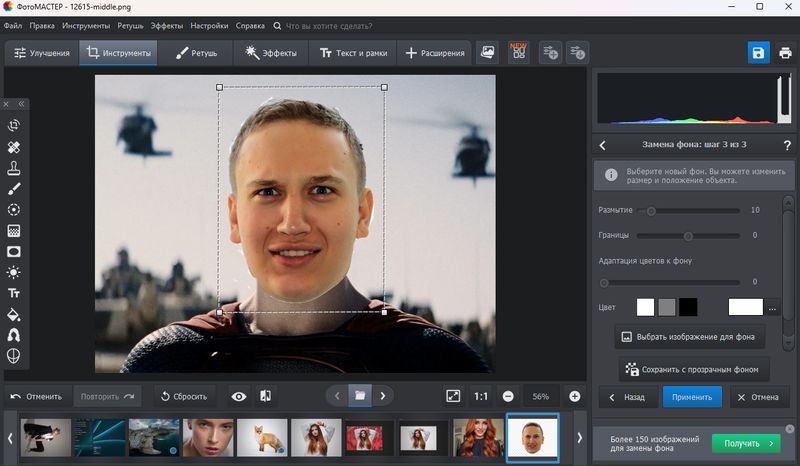Click the Применить button
Viewport: 800px width, 466px height.
coord(692,397)
